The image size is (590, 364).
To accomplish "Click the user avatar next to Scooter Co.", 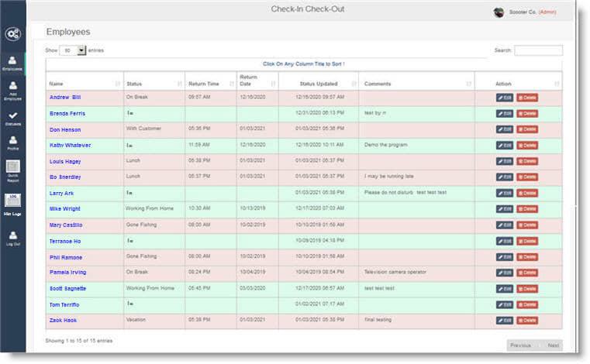I will (499, 12).
